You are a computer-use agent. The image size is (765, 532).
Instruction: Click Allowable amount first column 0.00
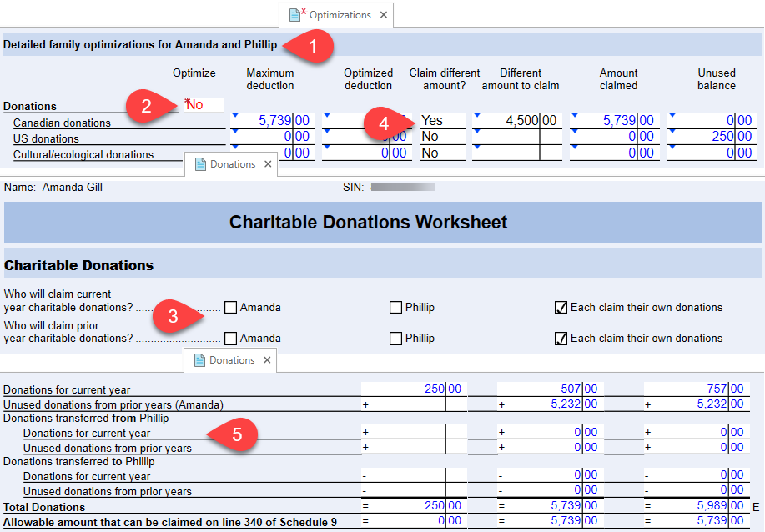click(415, 521)
